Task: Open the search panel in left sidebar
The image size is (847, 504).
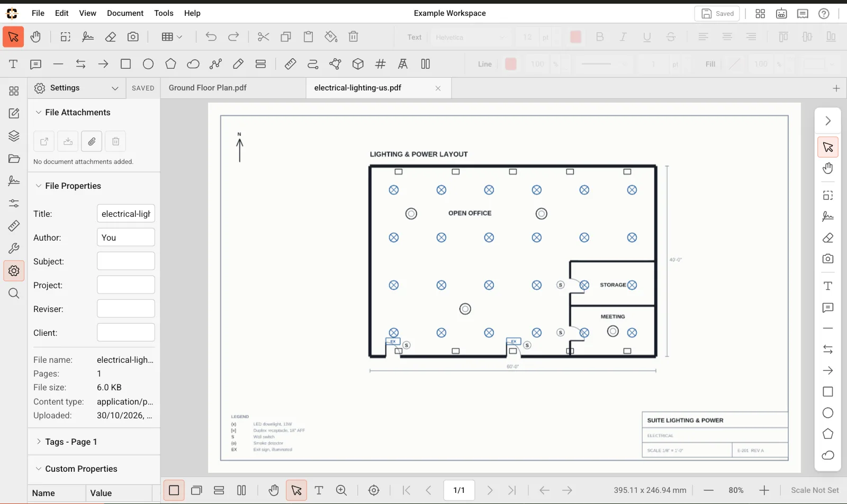Action: click(x=14, y=294)
